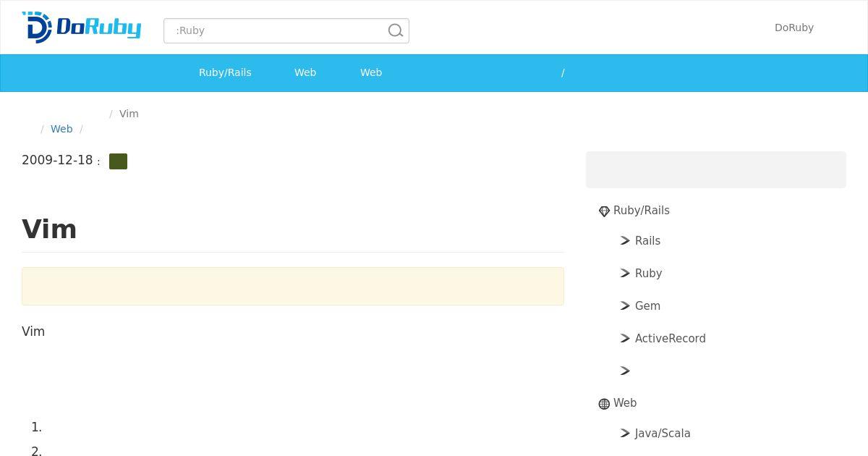Click the Web breadcrumb link
This screenshot has width=868, height=456.
click(x=61, y=129)
